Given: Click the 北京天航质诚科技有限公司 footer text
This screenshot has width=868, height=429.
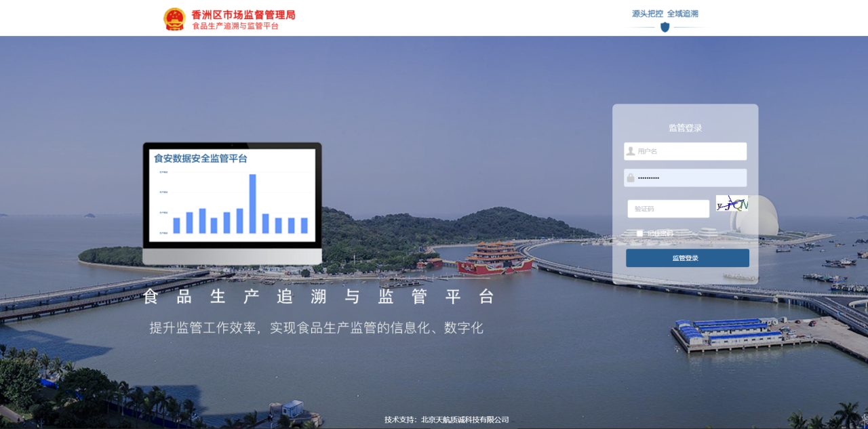Looking at the screenshot, I should click(x=465, y=420).
